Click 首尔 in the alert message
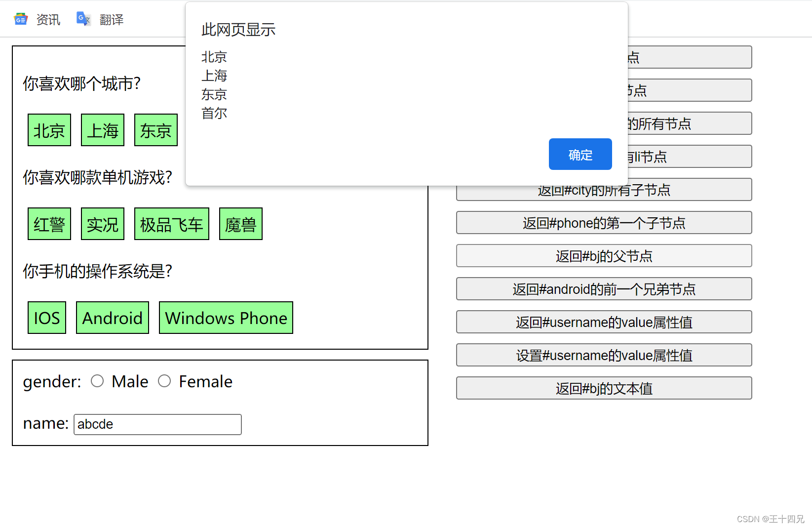This screenshot has width=812, height=528. (x=214, y=113)
